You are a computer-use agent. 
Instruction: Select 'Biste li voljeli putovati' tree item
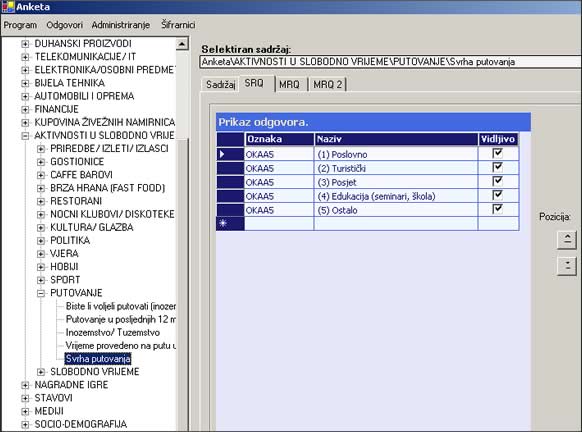[x=120, y=306]
